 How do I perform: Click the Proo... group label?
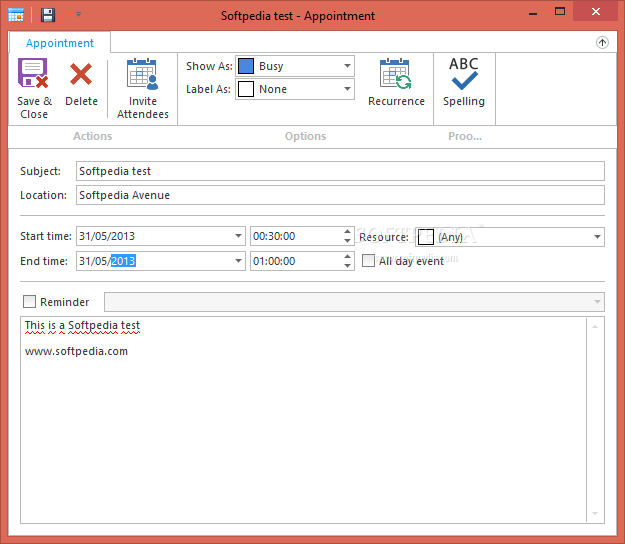click(x=465, y=136)
